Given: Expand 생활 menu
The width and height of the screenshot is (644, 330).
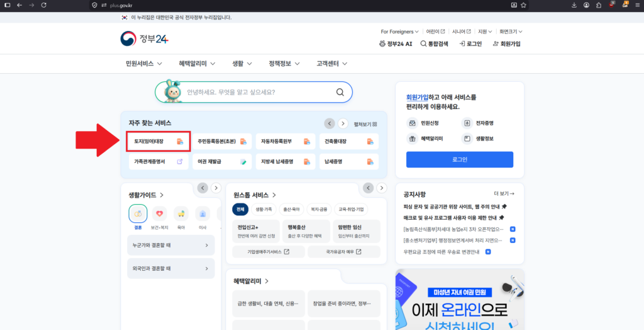Looking at the screenshot, I should tap(242, 64).
